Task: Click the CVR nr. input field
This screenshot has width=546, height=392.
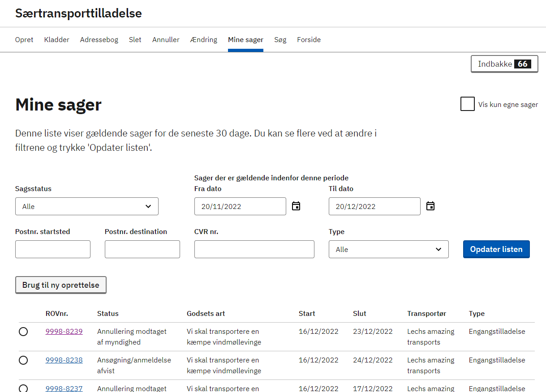Action: point(254,249)
